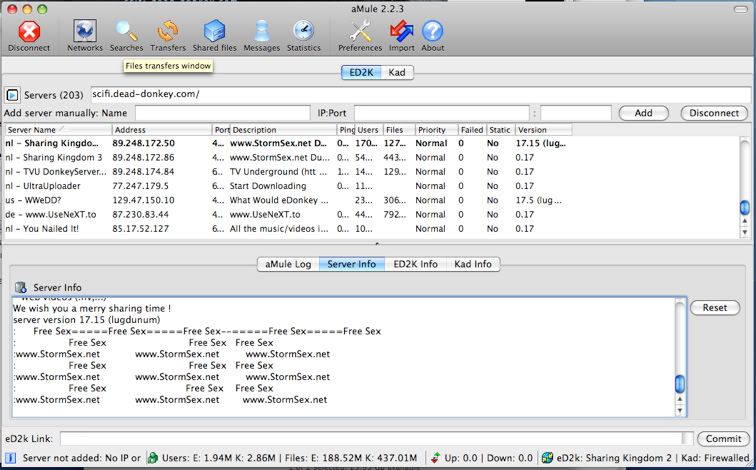756x470 pixels.
Task: Sort by Version column header
Action: (x=543, y=130)
